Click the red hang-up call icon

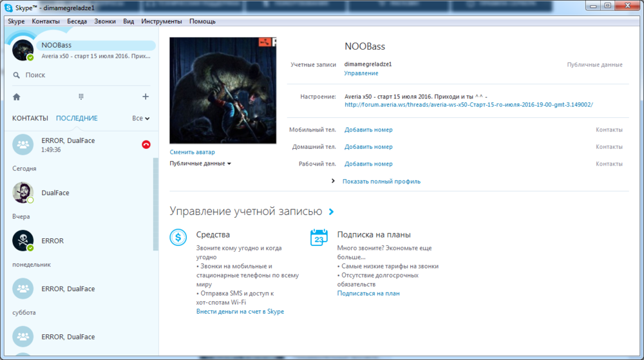click(146, 144)
